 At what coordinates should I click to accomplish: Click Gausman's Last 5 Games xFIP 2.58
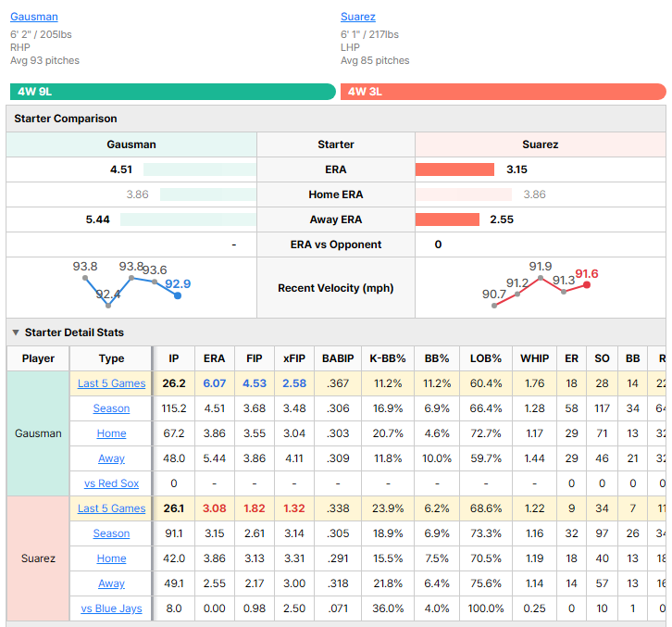pyautogui.click(x=294, y=383)
